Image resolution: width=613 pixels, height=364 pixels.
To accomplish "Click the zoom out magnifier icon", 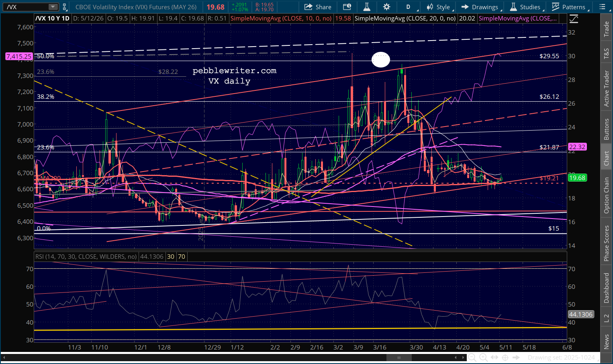I will (472, 357).
